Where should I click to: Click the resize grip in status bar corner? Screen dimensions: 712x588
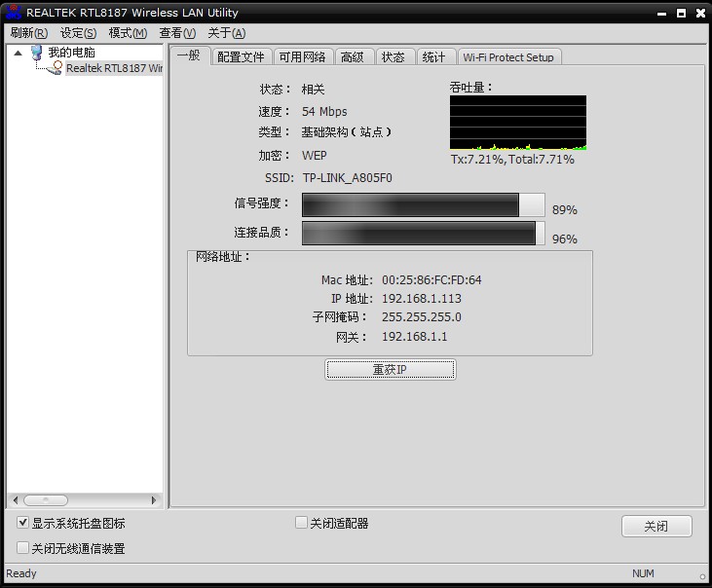click(x=702, y=576)
